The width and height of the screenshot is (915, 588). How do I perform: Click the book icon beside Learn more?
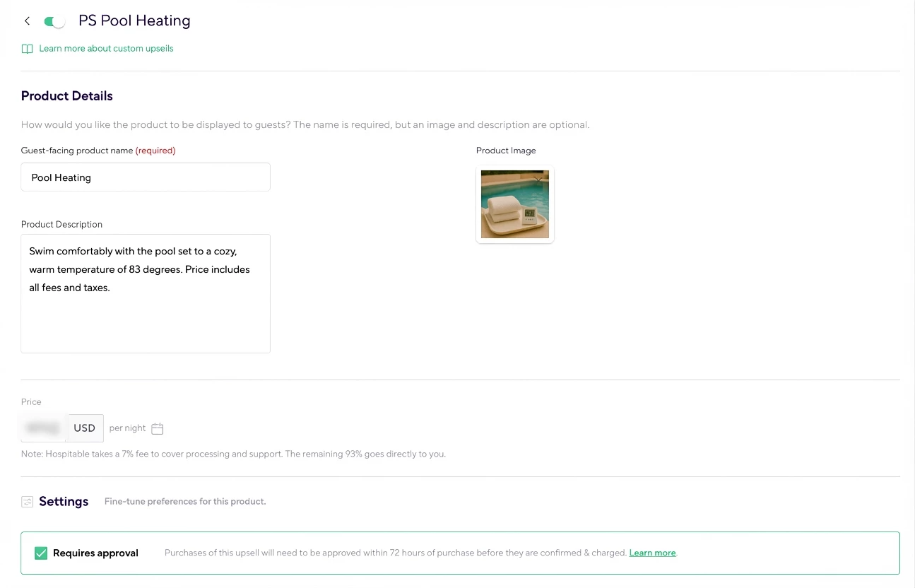pyautogui.click(x=27, y=49)
